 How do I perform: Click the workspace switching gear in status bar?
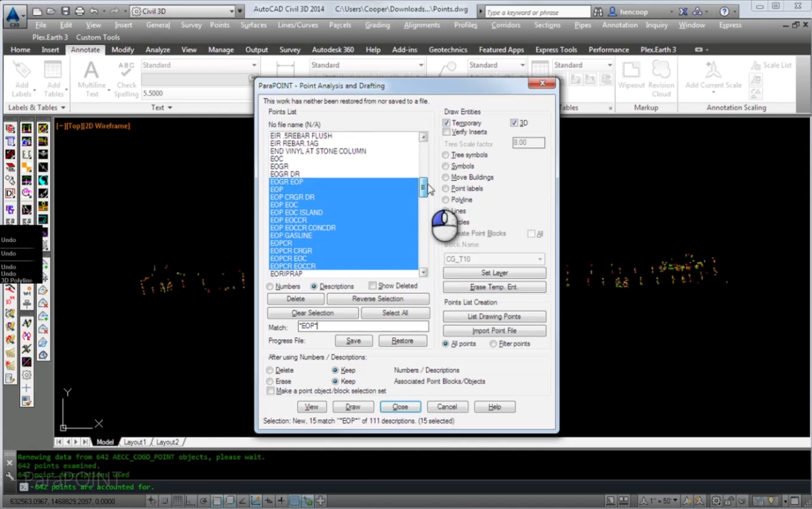[717, 501]
